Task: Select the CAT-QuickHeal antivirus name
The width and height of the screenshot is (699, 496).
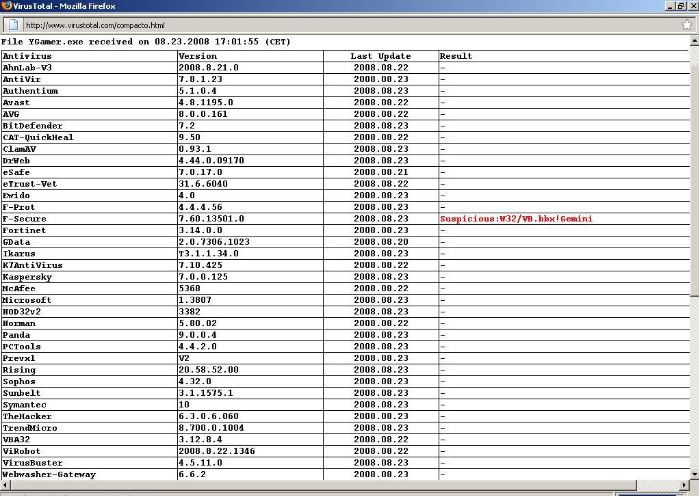Action: tap(38, 137)
